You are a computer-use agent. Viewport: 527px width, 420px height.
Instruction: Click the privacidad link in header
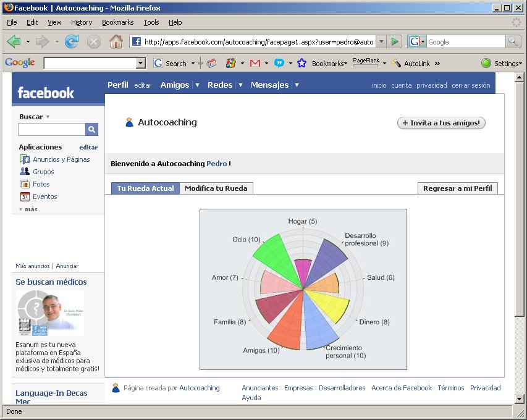tap(432, 85)
